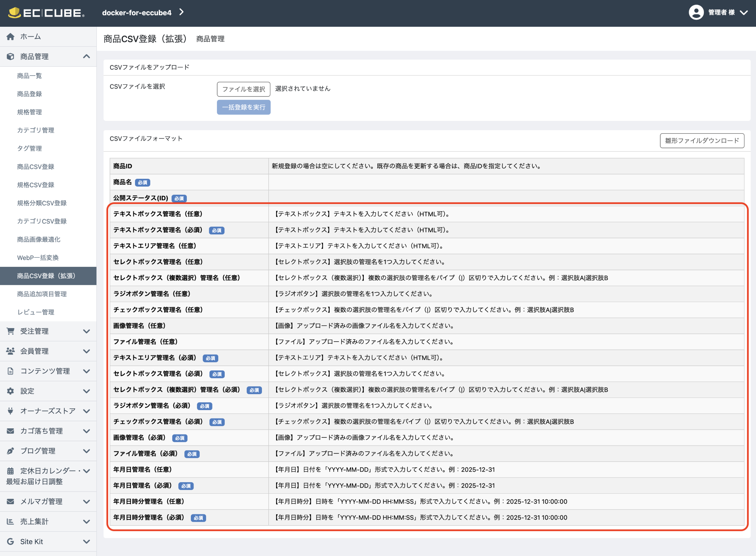The height and width of the screenshot is (556, 756).
Task: Click the 定休日カレンダー calendar icon
Action: [10, 471]
